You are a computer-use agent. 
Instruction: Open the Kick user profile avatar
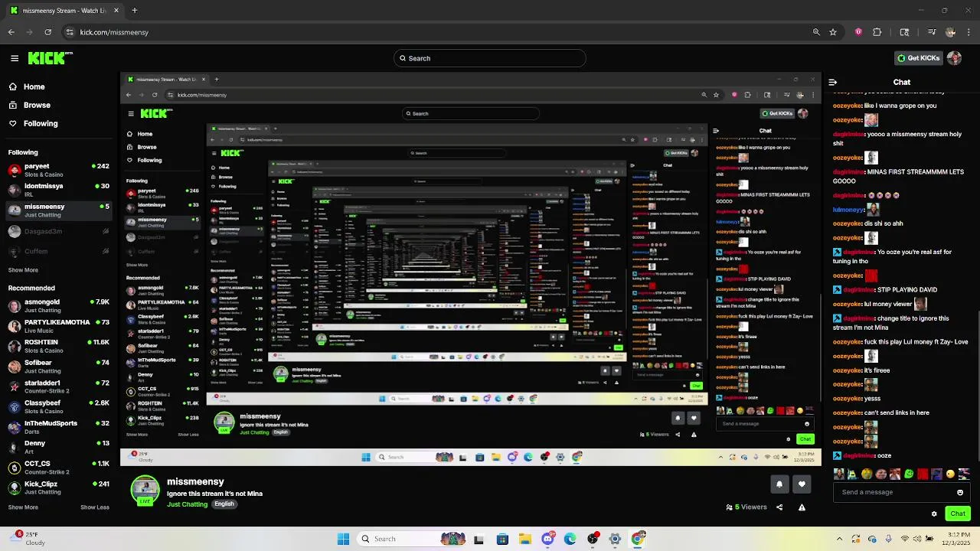(954, 58)
